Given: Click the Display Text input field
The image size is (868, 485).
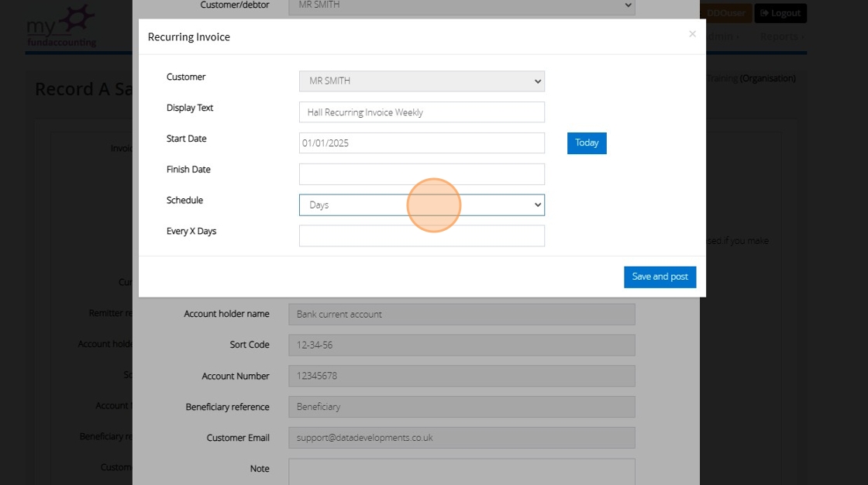Looking at the screenshot, I should pos(422,112).
